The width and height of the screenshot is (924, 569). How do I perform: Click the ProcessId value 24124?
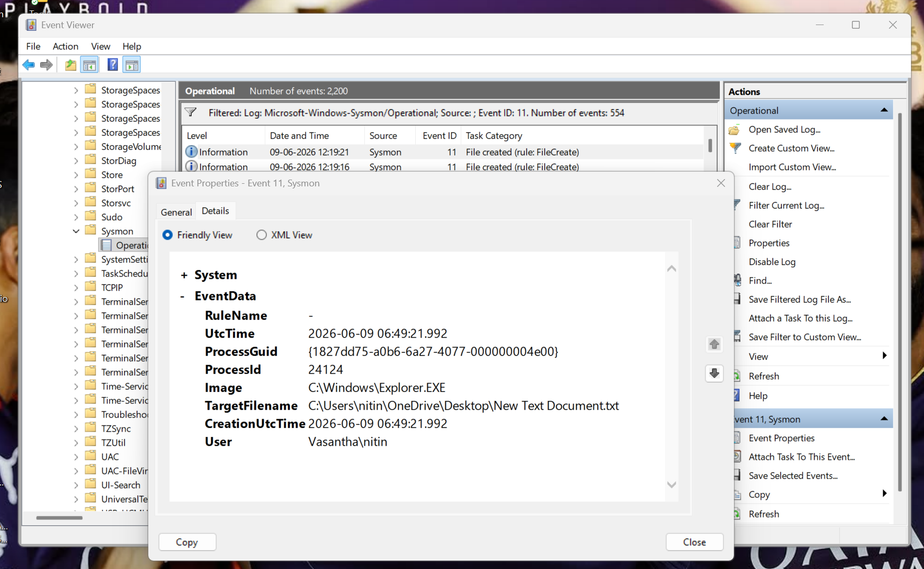coord(325,370)
